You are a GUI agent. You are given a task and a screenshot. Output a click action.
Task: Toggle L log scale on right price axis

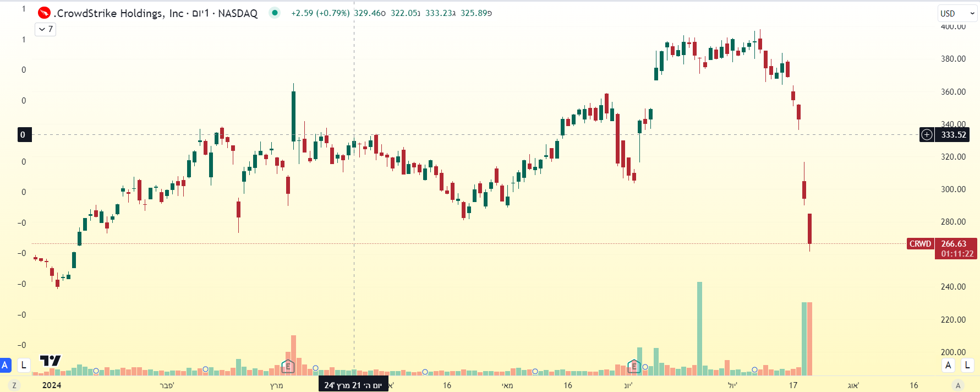(x=967, y=364)
